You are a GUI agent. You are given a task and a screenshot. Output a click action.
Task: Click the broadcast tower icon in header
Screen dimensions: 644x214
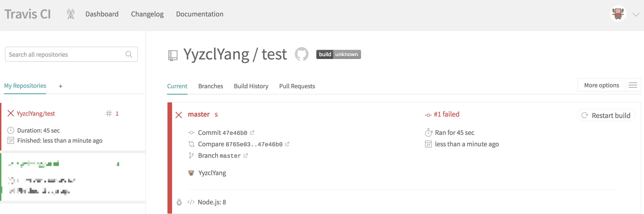point(71,14)
